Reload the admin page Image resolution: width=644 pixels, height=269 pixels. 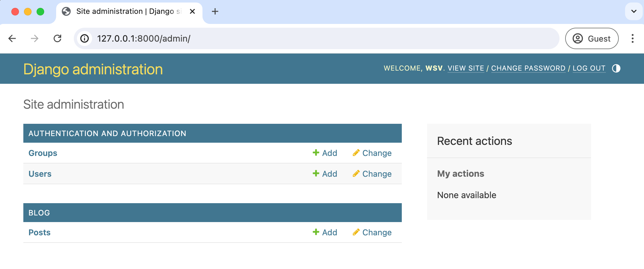coord(57,38)
